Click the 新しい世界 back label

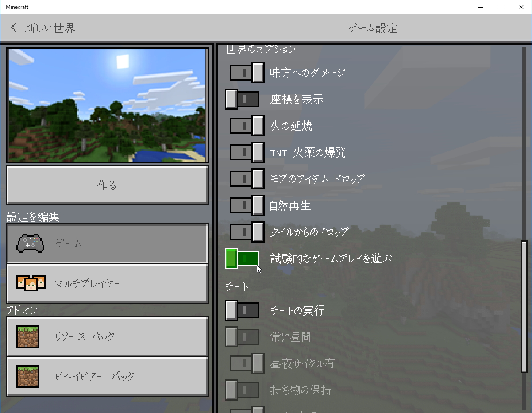click(x=50, y=28)
